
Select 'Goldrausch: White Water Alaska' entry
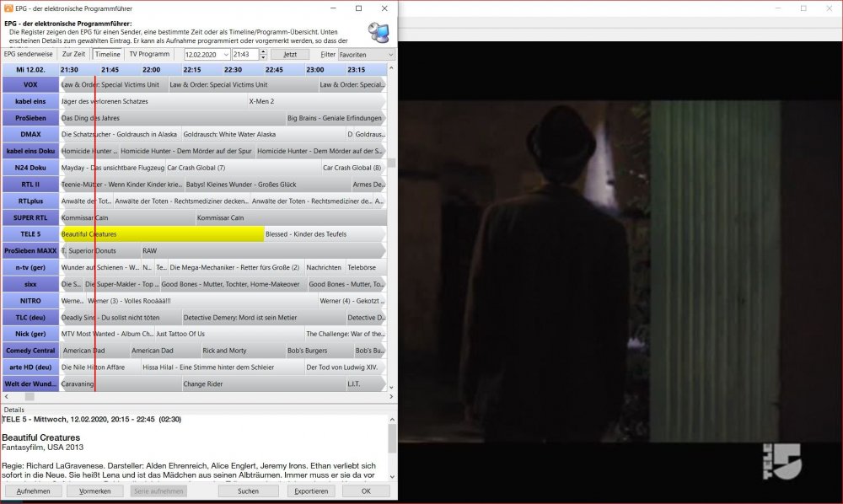[263, 134]
